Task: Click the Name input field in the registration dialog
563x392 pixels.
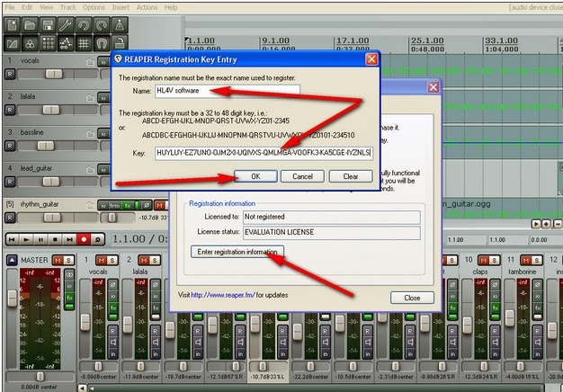Action: [x=228, y=91]
